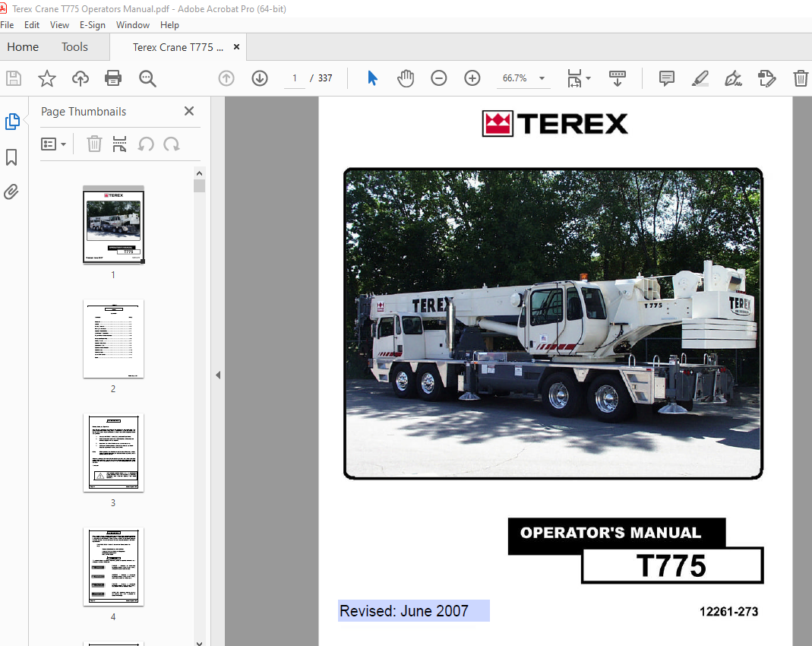
Task: Add document to starred with star icon
Action: click(46, 78)
